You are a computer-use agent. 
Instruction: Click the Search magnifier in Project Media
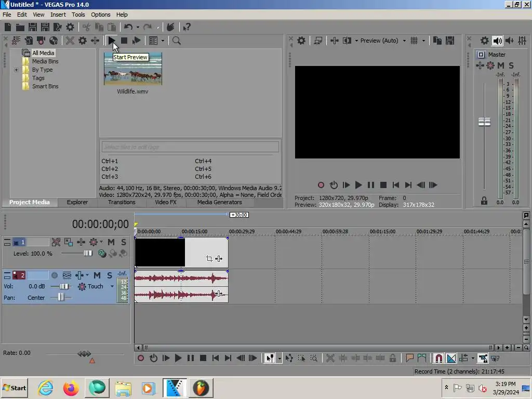click(177, 41)
